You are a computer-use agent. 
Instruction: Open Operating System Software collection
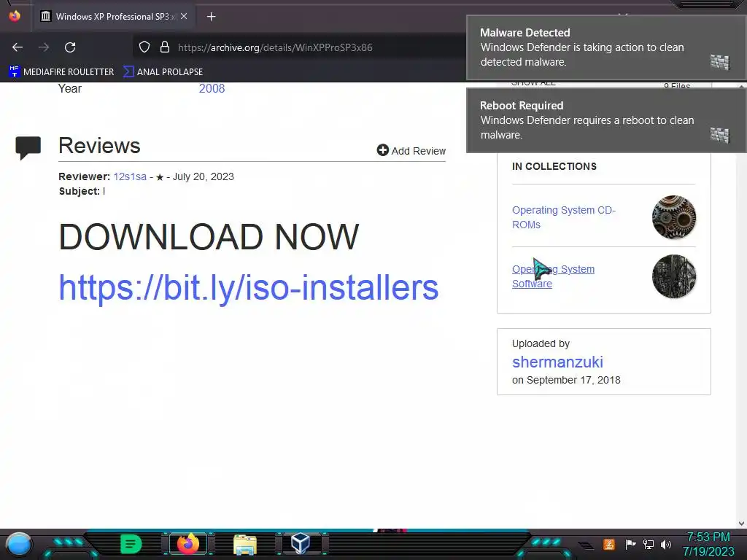553,276
